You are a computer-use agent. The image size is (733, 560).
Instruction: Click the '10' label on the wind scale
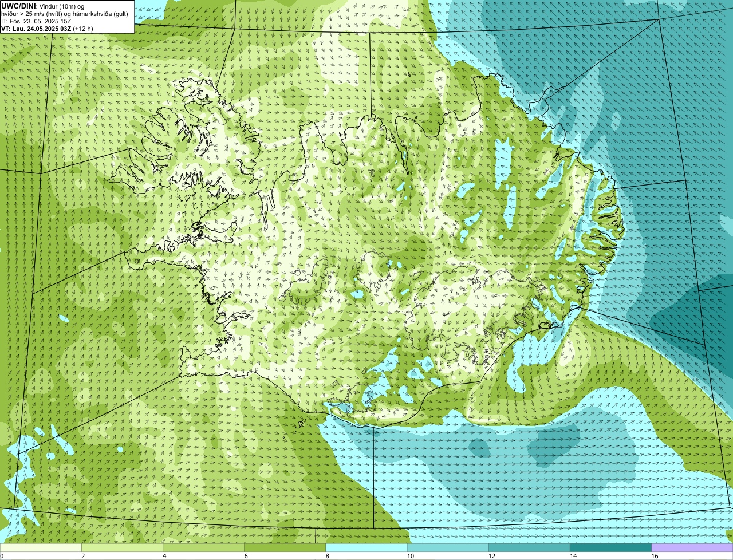click(410, 556)
